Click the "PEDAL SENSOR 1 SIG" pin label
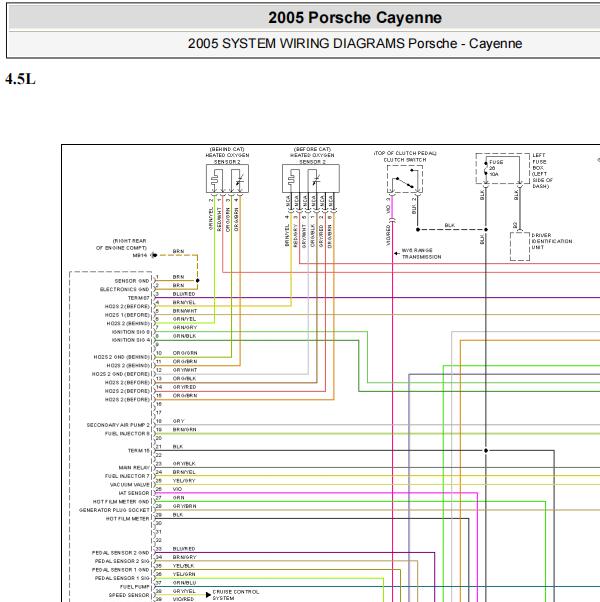The height and width of the screenshot is (602, 600). 122,578
